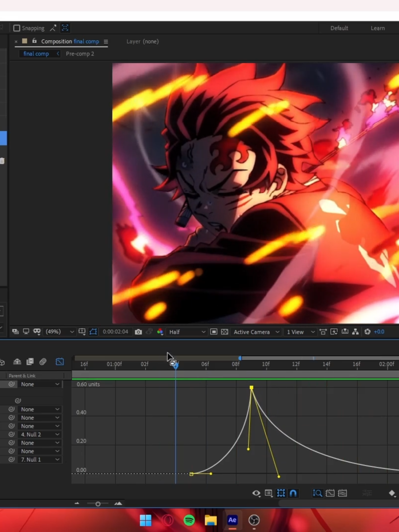Click the Fast Previews rectangle icon next to Half

tap(214, 332)
